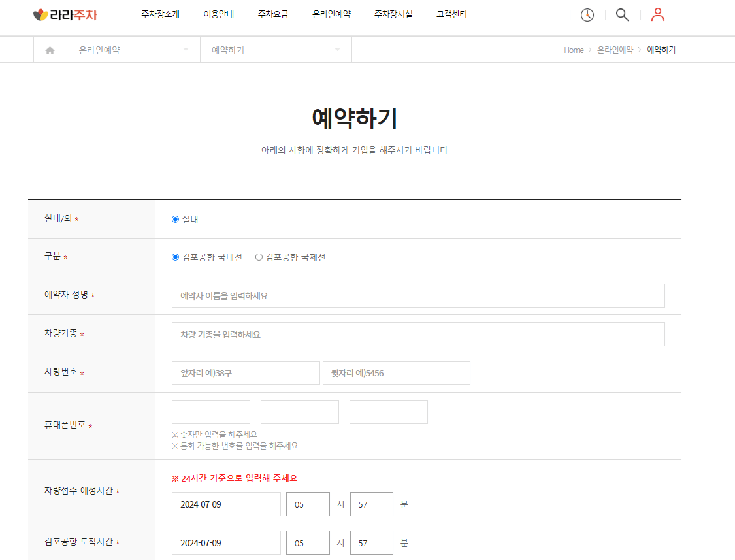The image size is (735, 560).
Task: Click the 2024-07-09 date field
Action: pyautogui.click(x=226, y=504)
